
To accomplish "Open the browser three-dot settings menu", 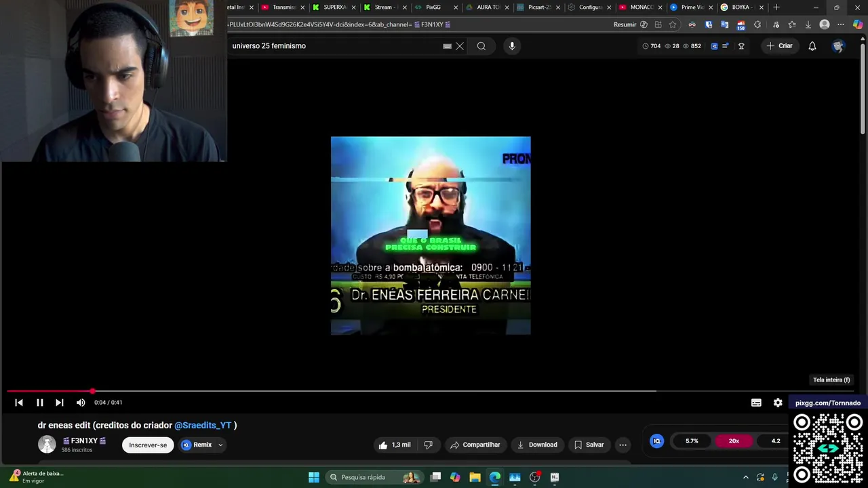I will [x=841, y=24].
